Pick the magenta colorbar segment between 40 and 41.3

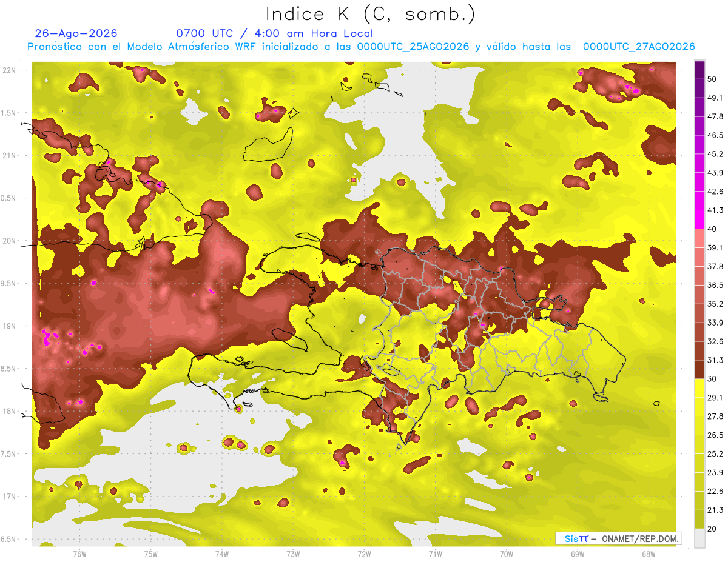699,219
